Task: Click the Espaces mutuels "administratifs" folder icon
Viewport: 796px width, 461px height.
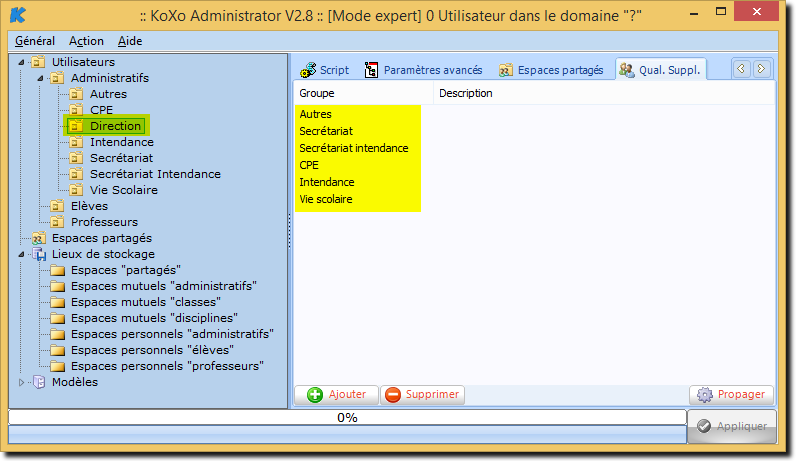Action: 57,286
